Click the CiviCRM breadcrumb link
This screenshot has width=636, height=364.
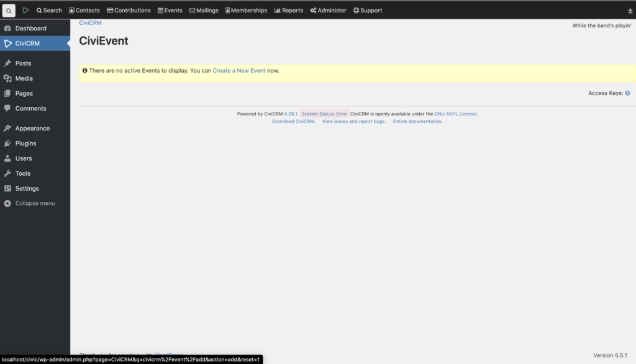(x=91, y=23)
